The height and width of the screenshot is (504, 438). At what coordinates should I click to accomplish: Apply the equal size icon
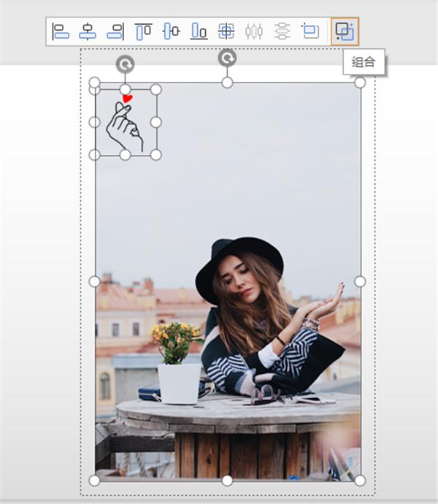click(310, 31)
